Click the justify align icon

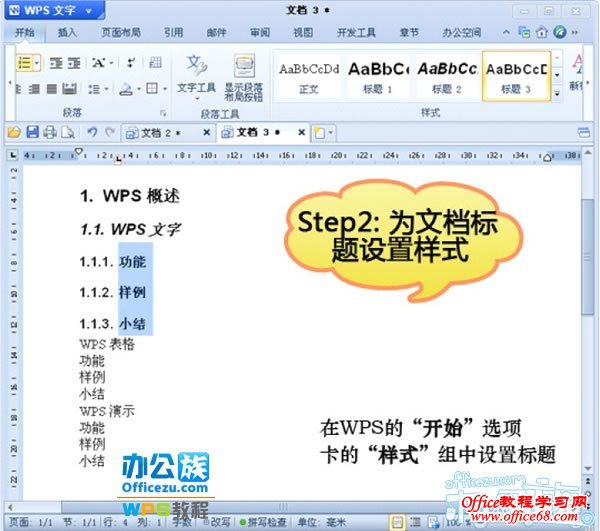pyautogui.click(x=52, y=89)
